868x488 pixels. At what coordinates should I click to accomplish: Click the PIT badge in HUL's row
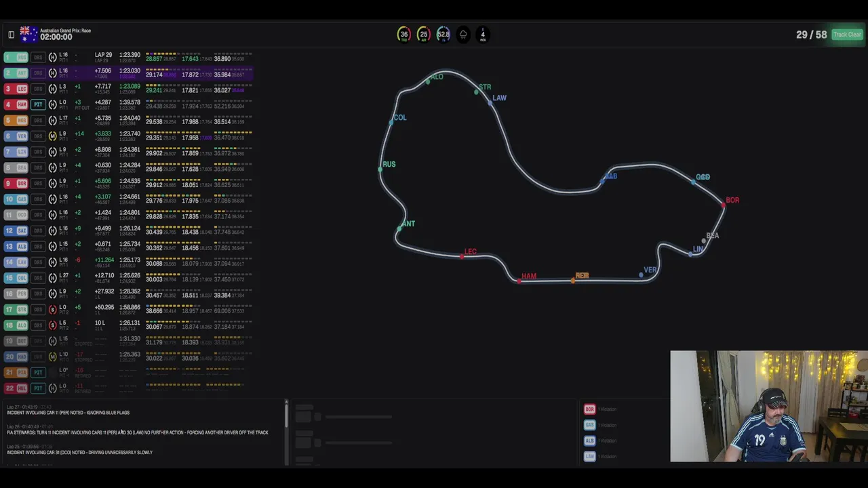38,388
